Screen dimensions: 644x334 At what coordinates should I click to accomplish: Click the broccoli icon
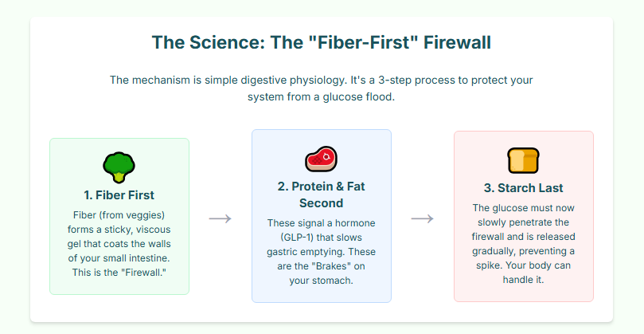[x=119, y=167]
